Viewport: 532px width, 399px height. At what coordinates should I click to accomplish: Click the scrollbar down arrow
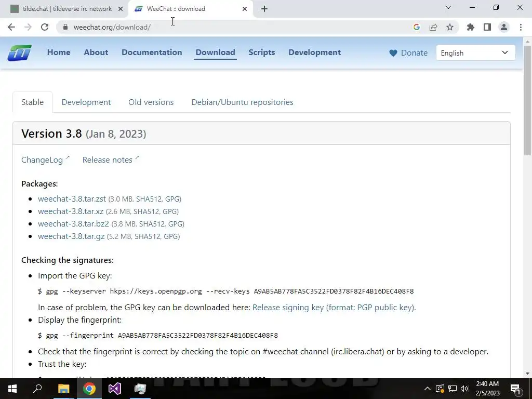528,374
